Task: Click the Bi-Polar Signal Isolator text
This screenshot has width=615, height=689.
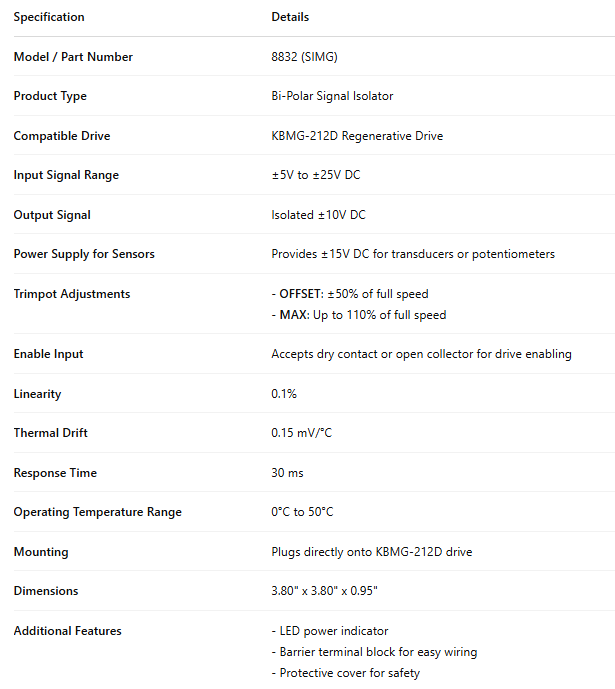Action: coord(332,96)
